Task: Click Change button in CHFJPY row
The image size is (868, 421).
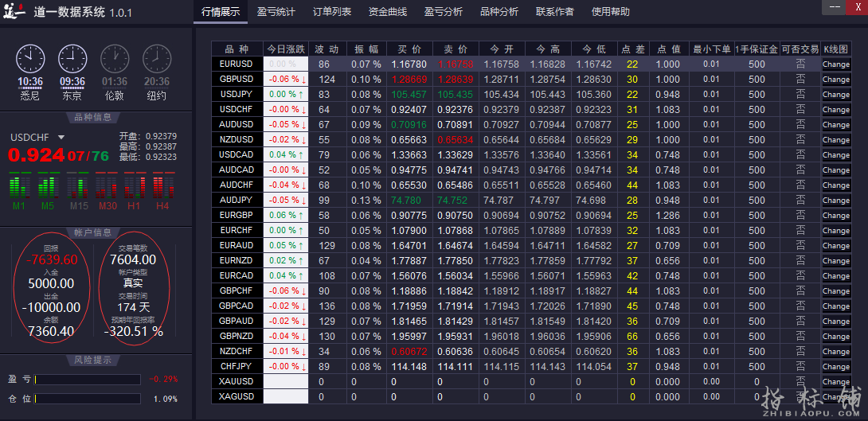Action: click(836, 367)
